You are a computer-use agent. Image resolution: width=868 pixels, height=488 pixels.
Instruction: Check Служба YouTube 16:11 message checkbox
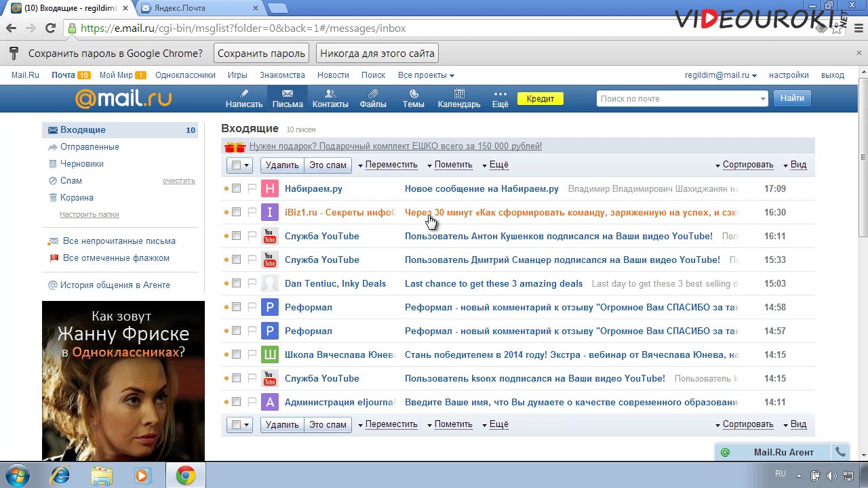[x=236, y=236]
